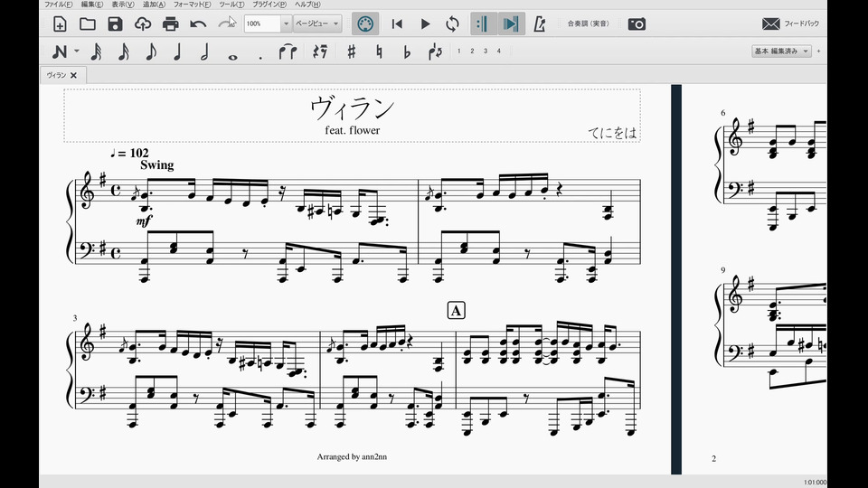
Task: Start playback with the Play button
Action: (x=425, y=23)
